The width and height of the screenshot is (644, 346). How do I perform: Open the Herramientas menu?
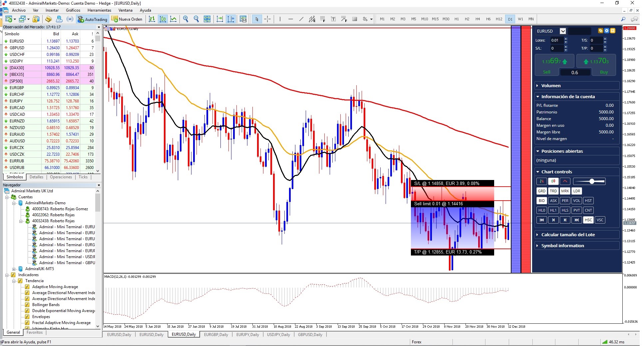click(x=99, y=10)
